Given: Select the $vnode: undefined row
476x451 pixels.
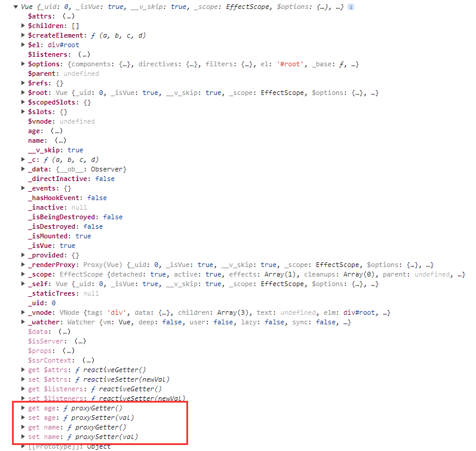Looking at the screenshot, I should point(62,121).
